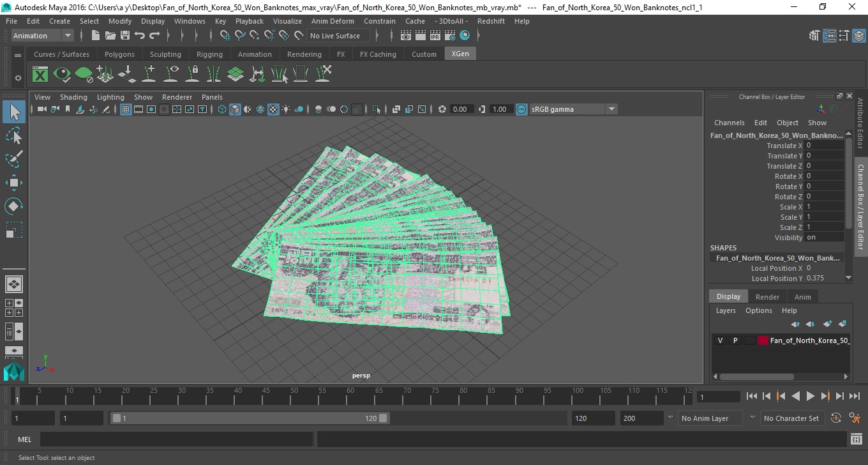Viewport: 868px width, 465px height.
Task: Create layer from selected objects
Action: (842, 324)
